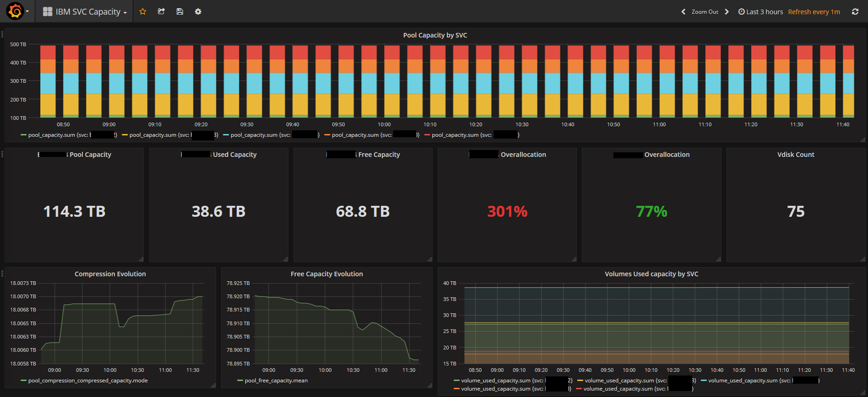Refresh the dashboard with the refresh icon
868x397 pixels.
pos(855,12)
